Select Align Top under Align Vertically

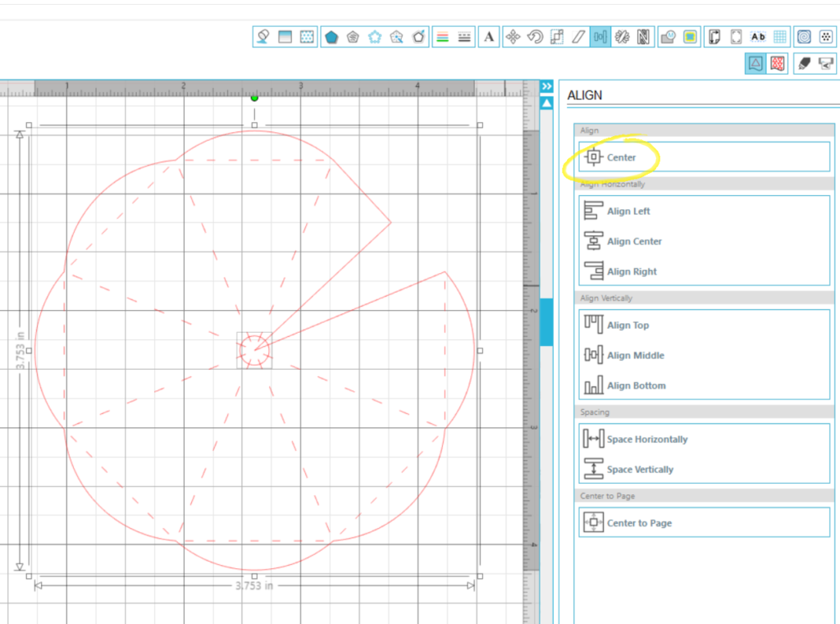627,326
